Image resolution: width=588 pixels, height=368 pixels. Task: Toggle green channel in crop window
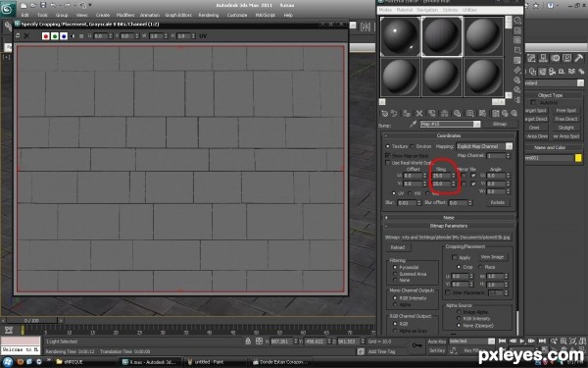55,36
